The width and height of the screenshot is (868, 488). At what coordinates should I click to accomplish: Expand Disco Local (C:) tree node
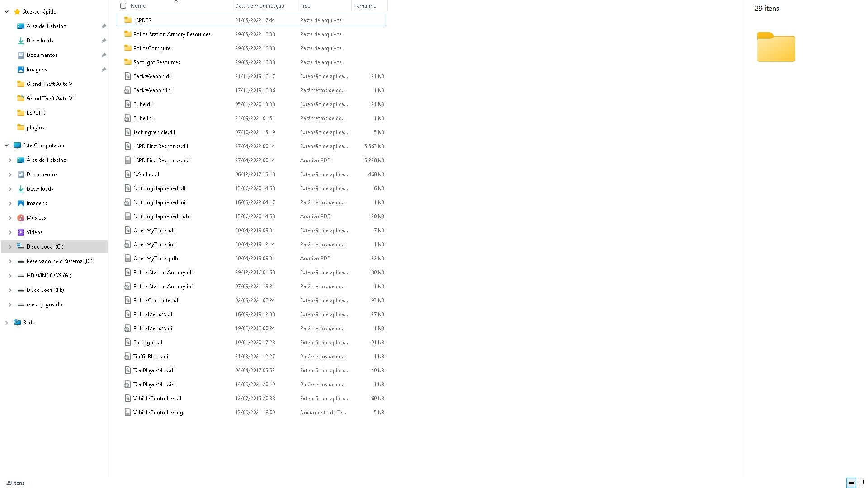tap(10, 247)
